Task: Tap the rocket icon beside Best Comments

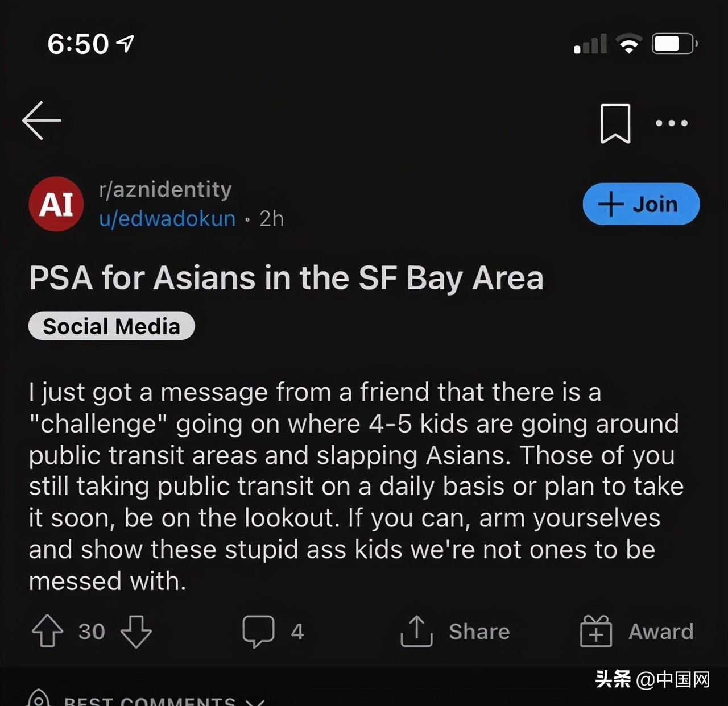Action: tap(39, 699)
